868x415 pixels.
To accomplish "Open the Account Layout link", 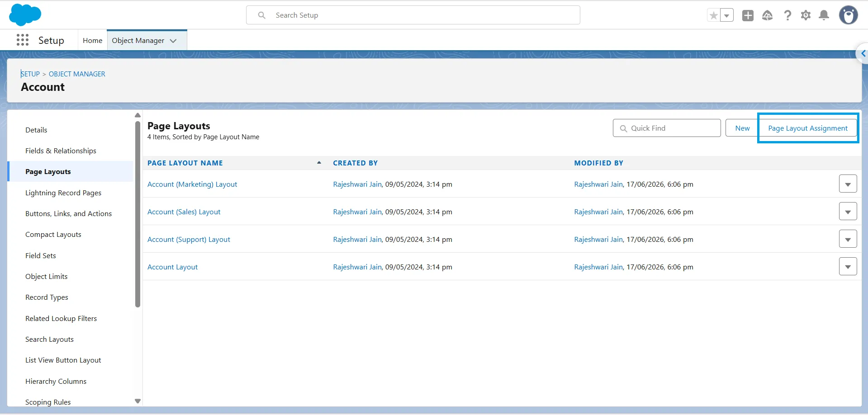I will (x=172, y=267).
